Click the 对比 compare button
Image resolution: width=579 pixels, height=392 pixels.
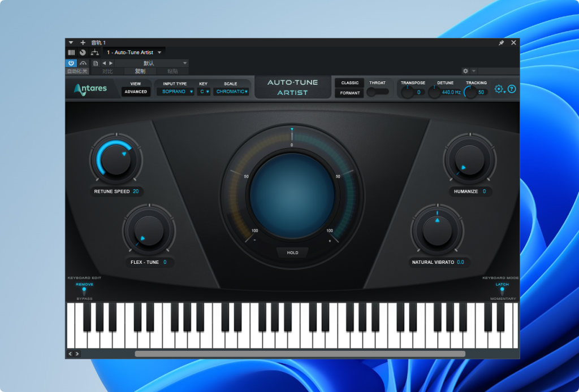pos(107,71)
